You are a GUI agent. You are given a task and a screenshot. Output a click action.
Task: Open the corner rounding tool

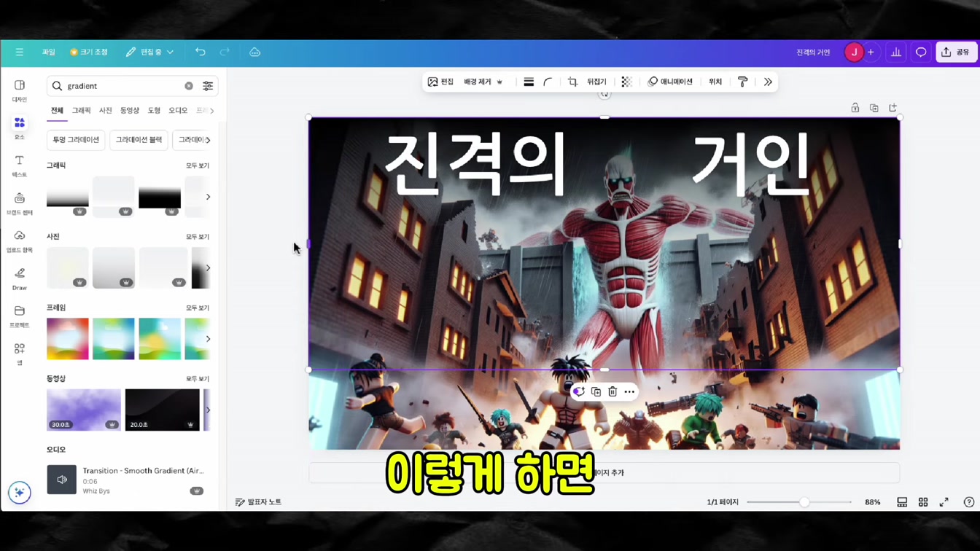(548, 82)
